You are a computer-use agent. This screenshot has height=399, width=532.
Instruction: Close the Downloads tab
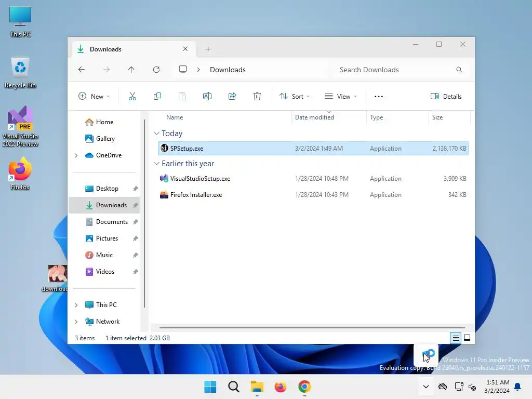[x=185, y=49]
